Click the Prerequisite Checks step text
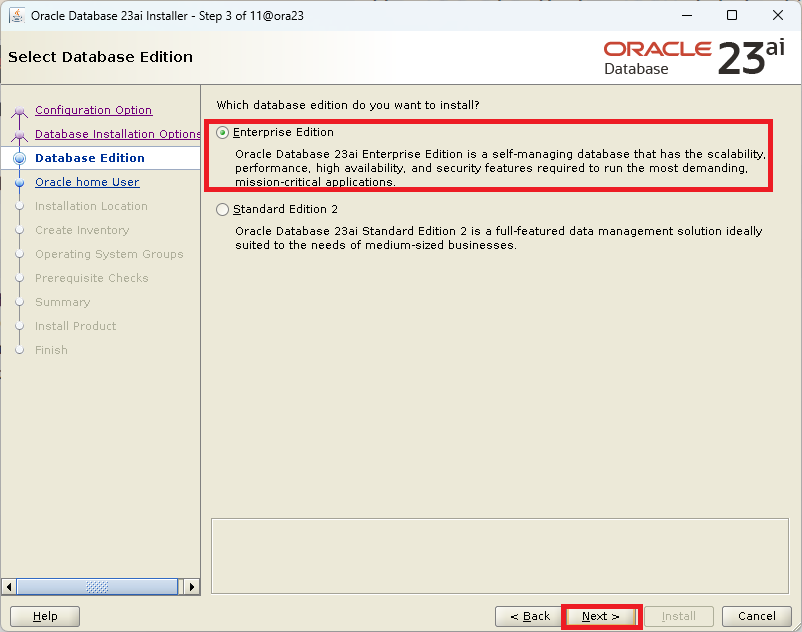This screenshot has width=802, height=632. tap(92, 278)
